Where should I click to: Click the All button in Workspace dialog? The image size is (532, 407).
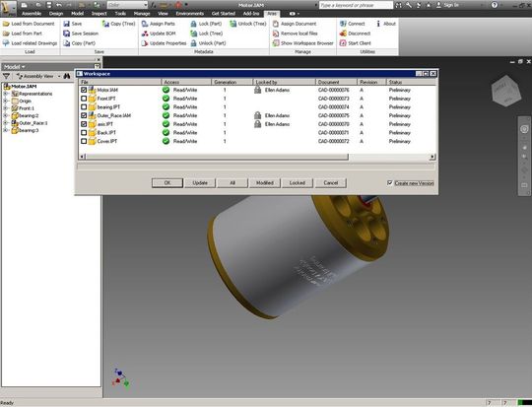coord(233,183)
